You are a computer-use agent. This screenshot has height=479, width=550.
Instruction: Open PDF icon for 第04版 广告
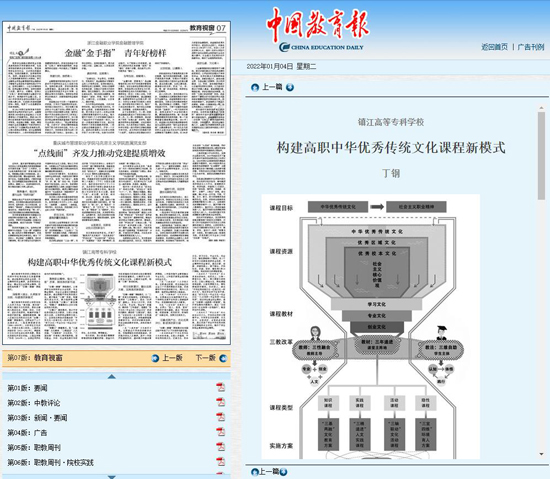pyautogui.click(x=220, y=432)
